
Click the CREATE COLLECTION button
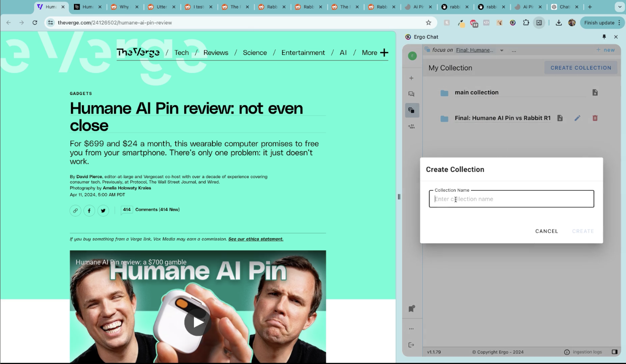(581, 68)
